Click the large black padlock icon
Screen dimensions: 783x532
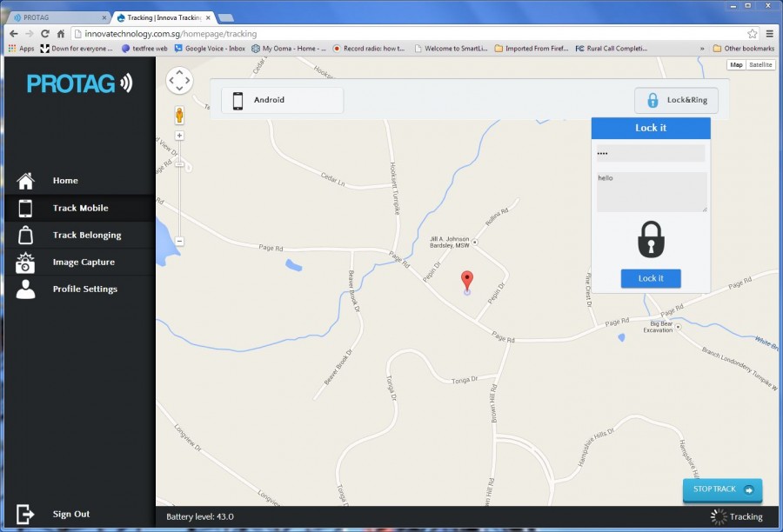[651, 239]
